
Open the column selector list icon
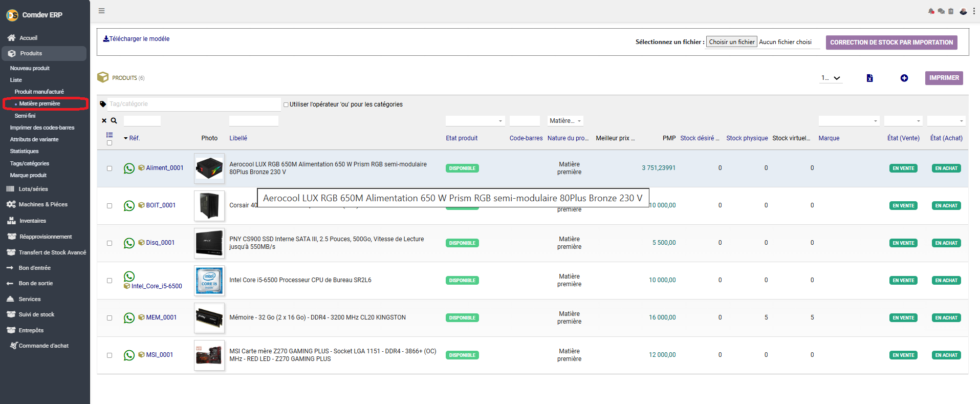[x=110, y=135]
